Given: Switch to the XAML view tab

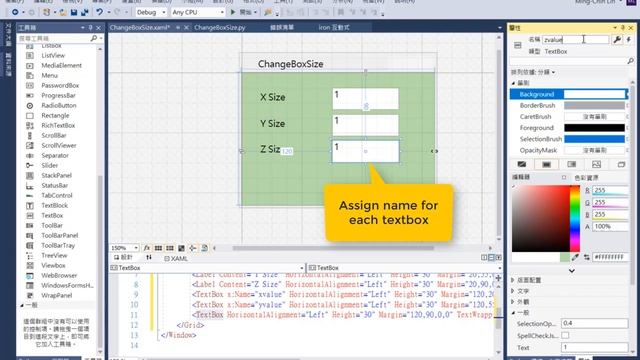Looking at the screenshot, I should point(176,258).
